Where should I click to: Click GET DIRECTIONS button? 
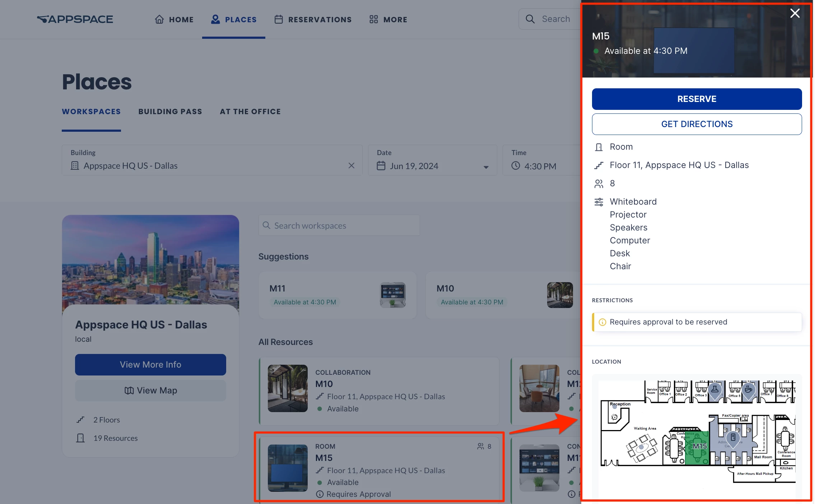click(x=697, y=124)
